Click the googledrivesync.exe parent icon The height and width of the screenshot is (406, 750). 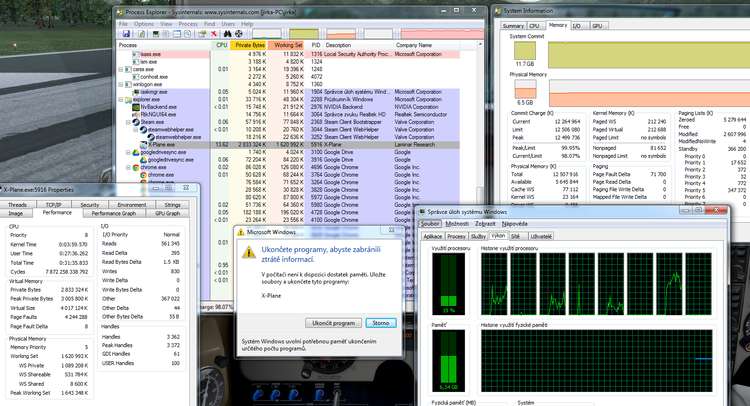click(x=136, y=152)
